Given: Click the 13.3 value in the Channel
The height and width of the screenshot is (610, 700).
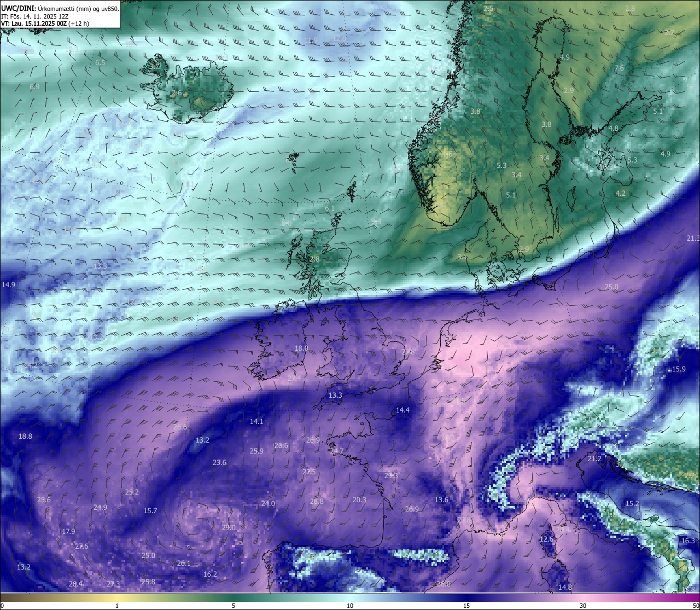Looking at the screenshot, I should (335, 396).
